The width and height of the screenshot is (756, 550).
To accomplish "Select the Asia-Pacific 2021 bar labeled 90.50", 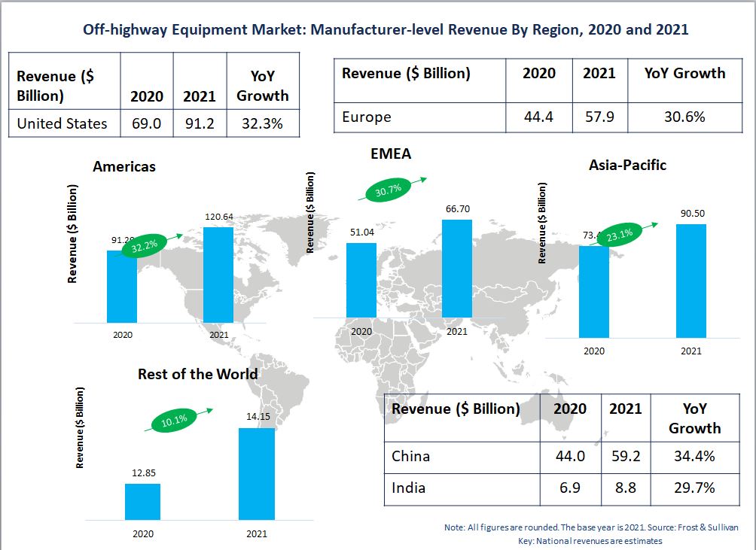I will click(x=691, y=281).
